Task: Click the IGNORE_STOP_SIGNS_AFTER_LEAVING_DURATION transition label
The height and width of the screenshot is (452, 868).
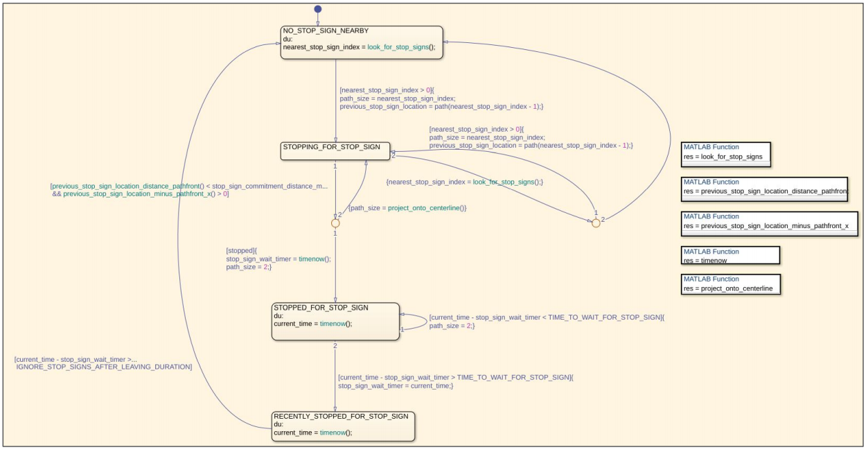Action: pos(103,363)
